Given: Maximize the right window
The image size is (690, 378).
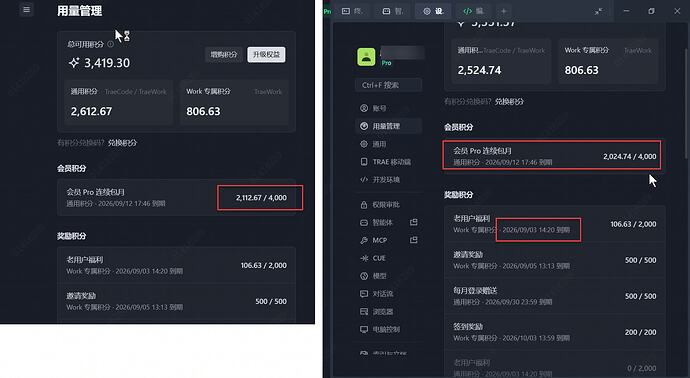Looking at the screenshot, I should (x=651, y=11).
